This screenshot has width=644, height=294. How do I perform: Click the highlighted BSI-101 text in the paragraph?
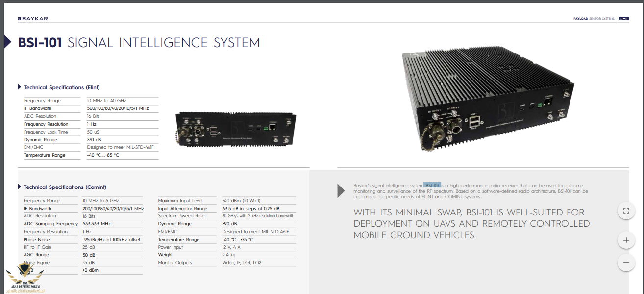[433, 185]
